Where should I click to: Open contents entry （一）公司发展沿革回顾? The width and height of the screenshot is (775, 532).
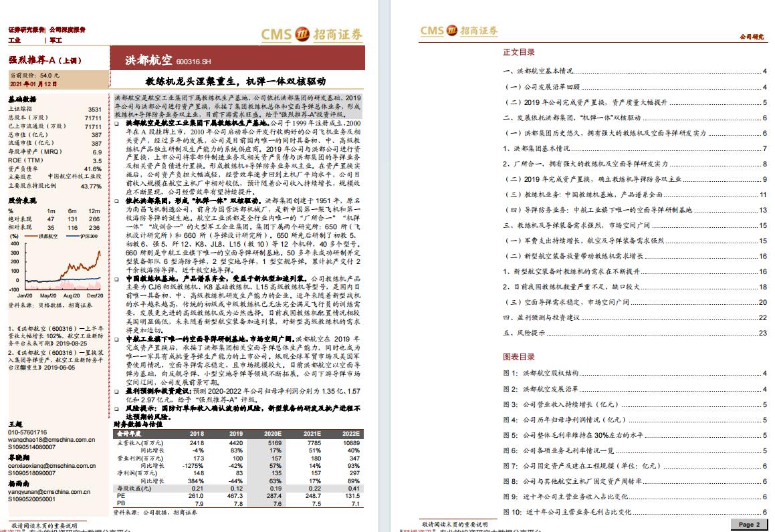pyautogui.click(x=635, y=87)
